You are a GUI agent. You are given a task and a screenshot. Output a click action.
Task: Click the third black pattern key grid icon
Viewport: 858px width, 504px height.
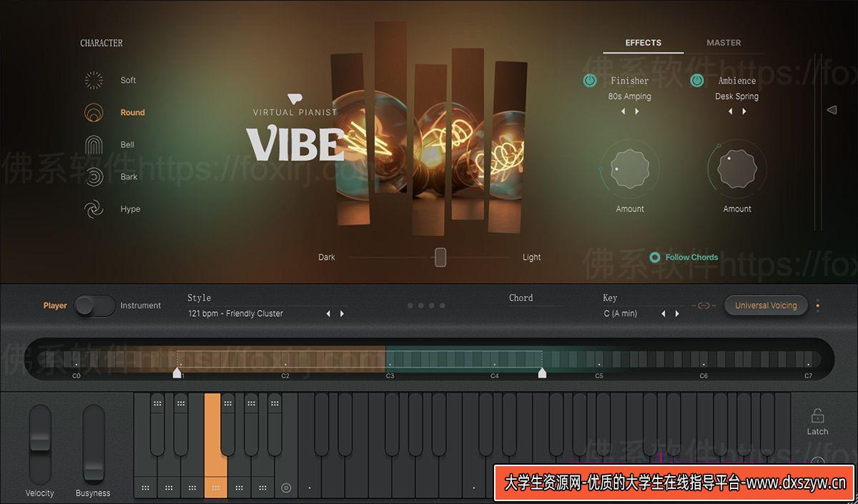[x=228, y=404]
